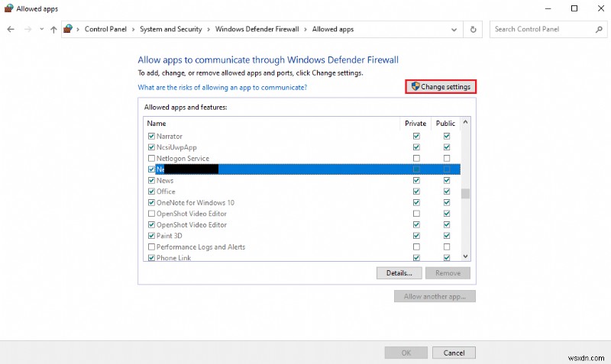
Task: Click the Forward navigation arrow
Action: click(x=27, y=29)
